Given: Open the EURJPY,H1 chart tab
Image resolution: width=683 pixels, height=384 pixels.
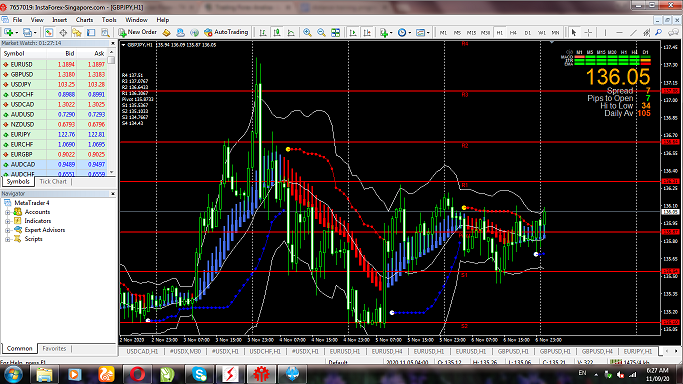Looking at the screenshot, I should [x=638, y=351].
